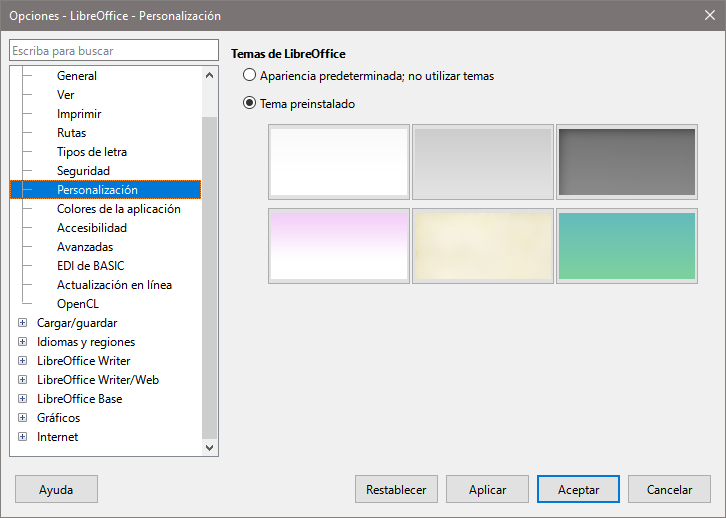This screenshot has width=726, height=518.
Task: Open the Accesibilidad options page
Action: 92,228
